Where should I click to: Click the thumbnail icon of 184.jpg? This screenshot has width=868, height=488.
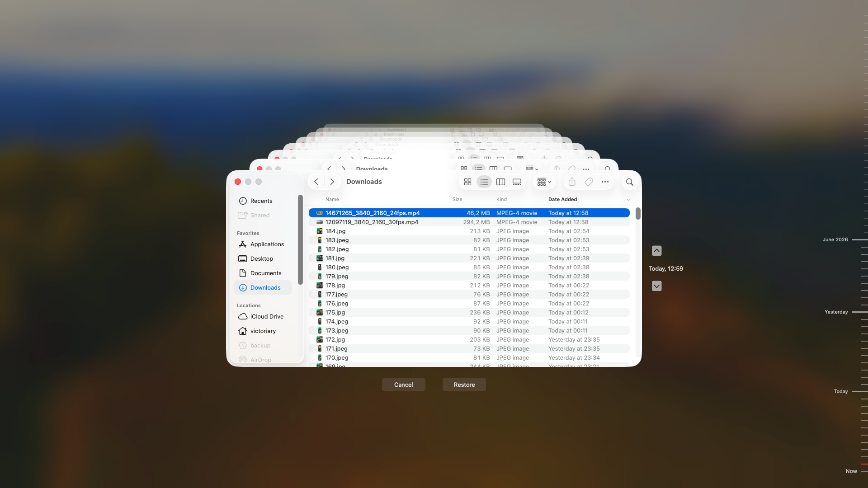(320, 231)
